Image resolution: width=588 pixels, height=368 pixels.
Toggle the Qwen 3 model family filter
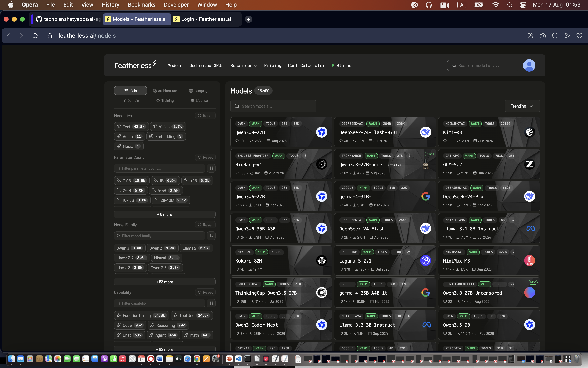[x=129, y=248]
